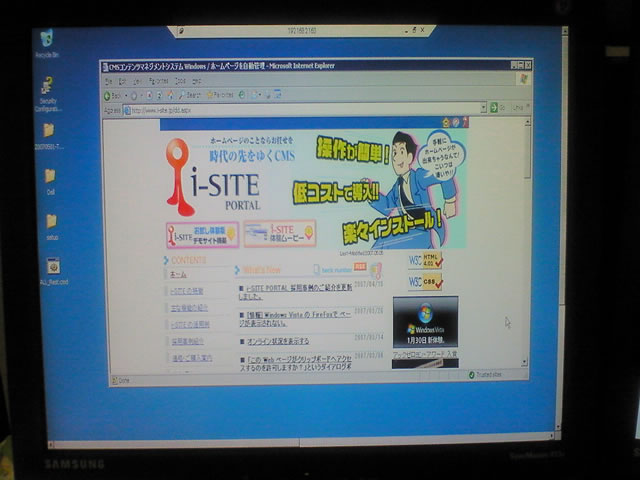Click the Windows Vista banner thumbnail
Image resolution: width=640 pixels, height=480 pixels.
click(425, 322)
